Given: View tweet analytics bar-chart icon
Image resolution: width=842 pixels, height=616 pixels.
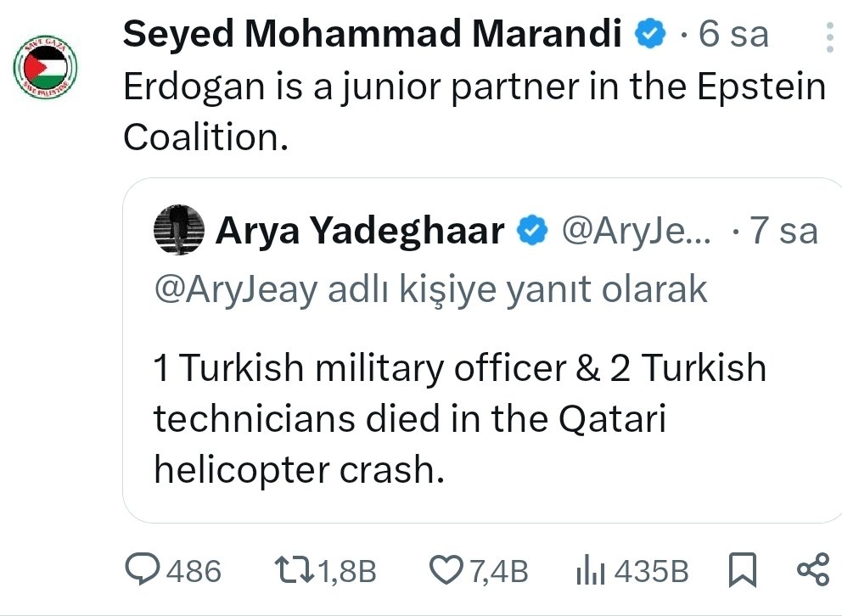Looking at the screenshot, I should tap(590, 570).
